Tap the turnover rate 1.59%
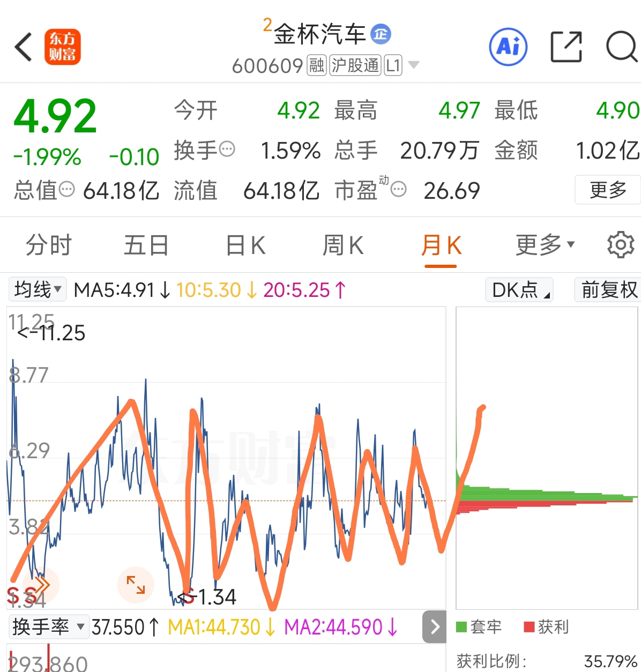This screenshot has height=672, width=641. click(290, 151)
